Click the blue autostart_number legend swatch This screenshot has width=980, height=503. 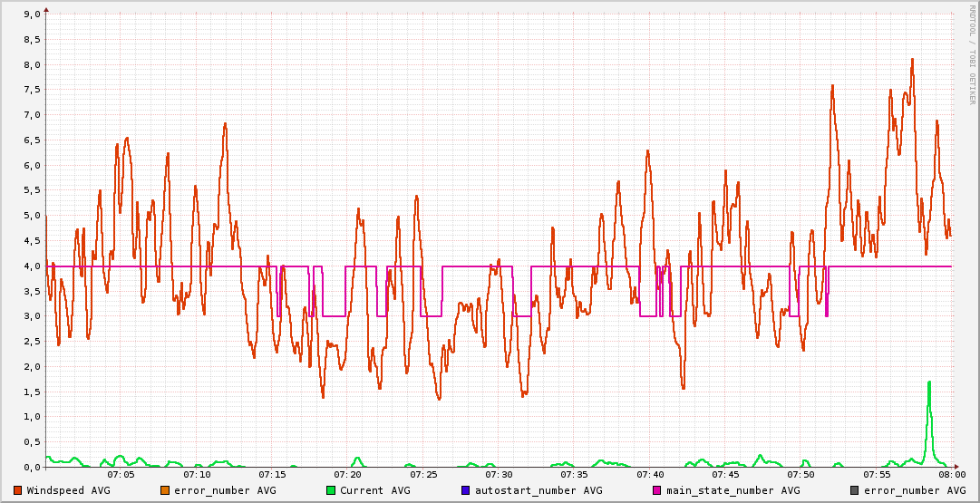tap(465, 490)
